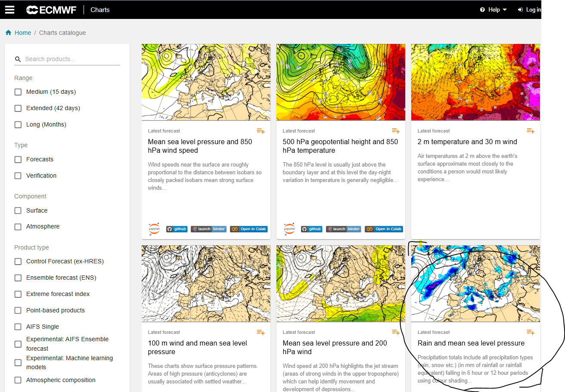Enable the Verification type filter
The image size is (565, 392).
click(18, 176)
